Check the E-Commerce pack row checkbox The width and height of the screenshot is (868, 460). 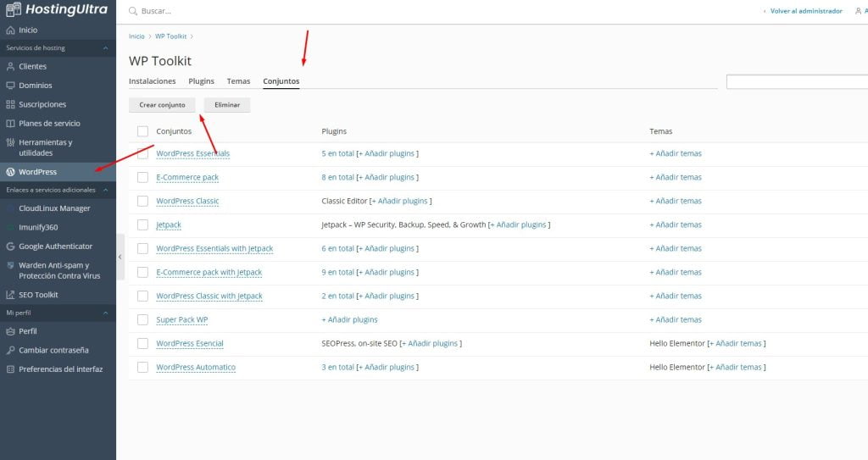(142, 177)
